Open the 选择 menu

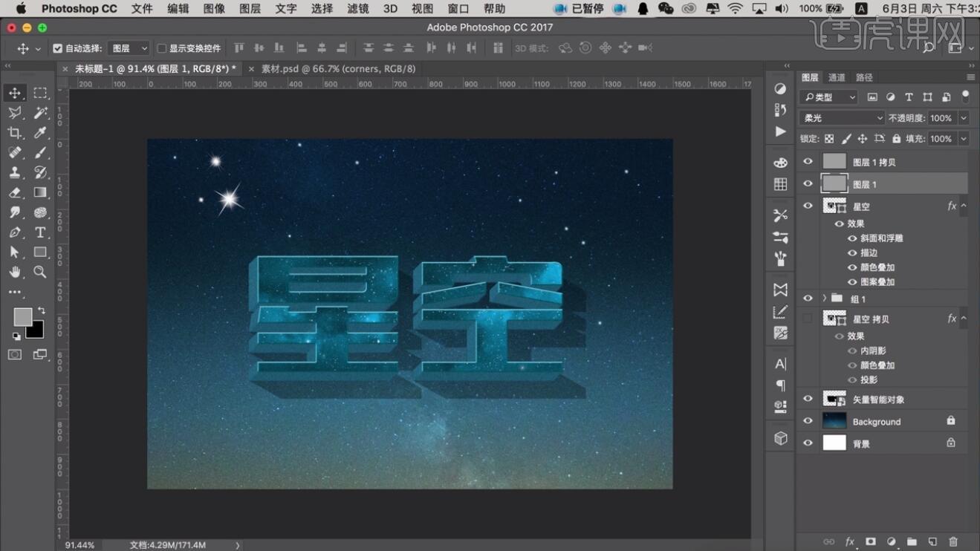(322, 9)
